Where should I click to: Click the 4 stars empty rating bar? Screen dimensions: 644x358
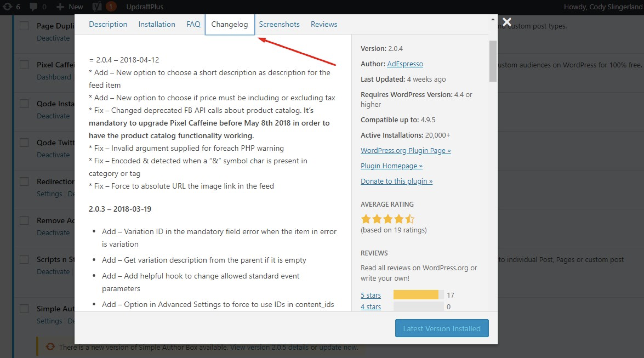418,306
